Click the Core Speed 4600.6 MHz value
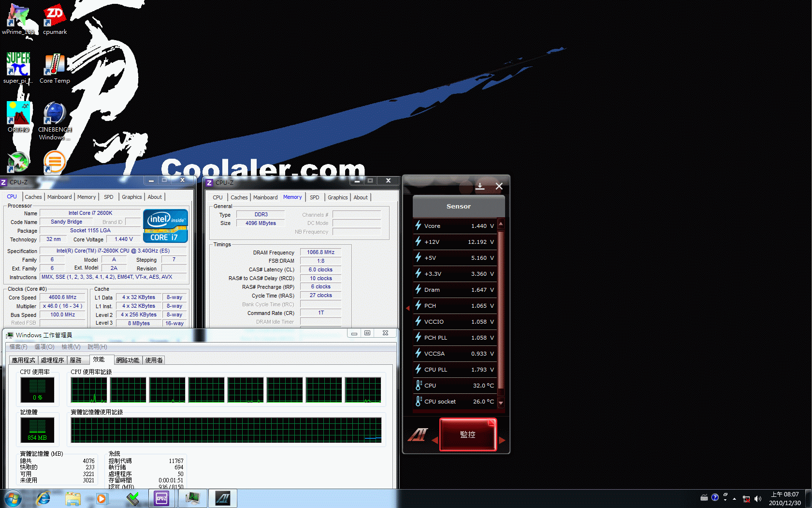The height and width of the screenshot is (508, 812). tap(63, 298)
